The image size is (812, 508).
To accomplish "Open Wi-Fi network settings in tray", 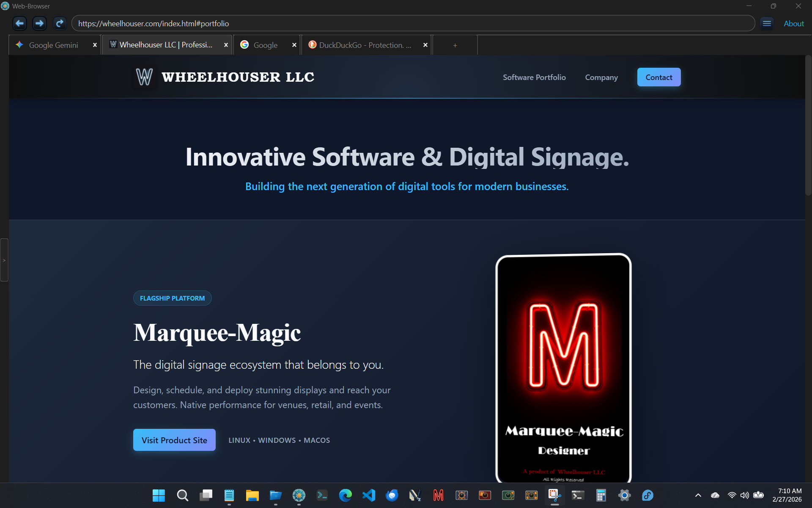I will 732,495.
